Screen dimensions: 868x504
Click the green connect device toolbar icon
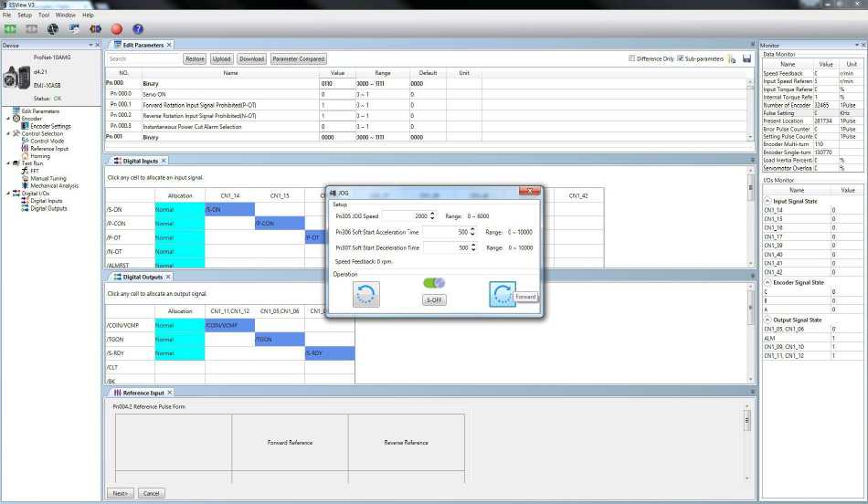11,29
